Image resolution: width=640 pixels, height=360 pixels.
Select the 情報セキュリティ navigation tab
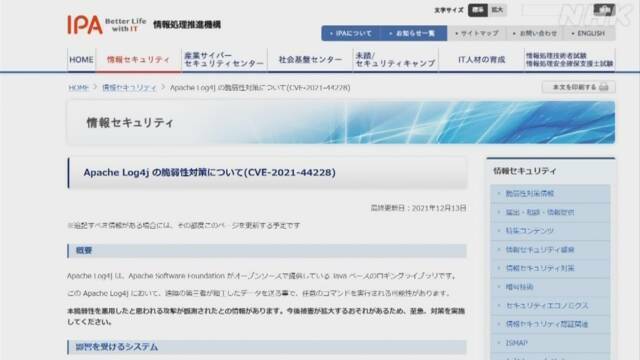coord(138,60)
